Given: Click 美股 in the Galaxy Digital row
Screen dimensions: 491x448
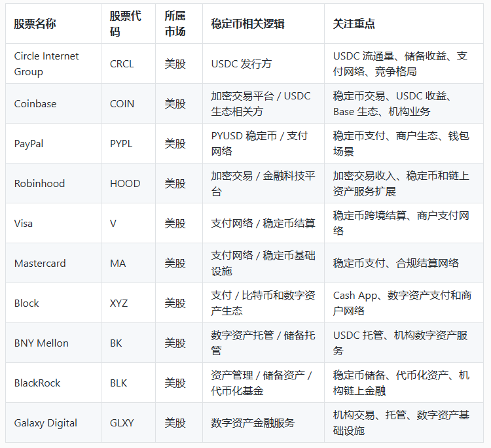Looking at the screenshot, I should (x=175, y=423).
